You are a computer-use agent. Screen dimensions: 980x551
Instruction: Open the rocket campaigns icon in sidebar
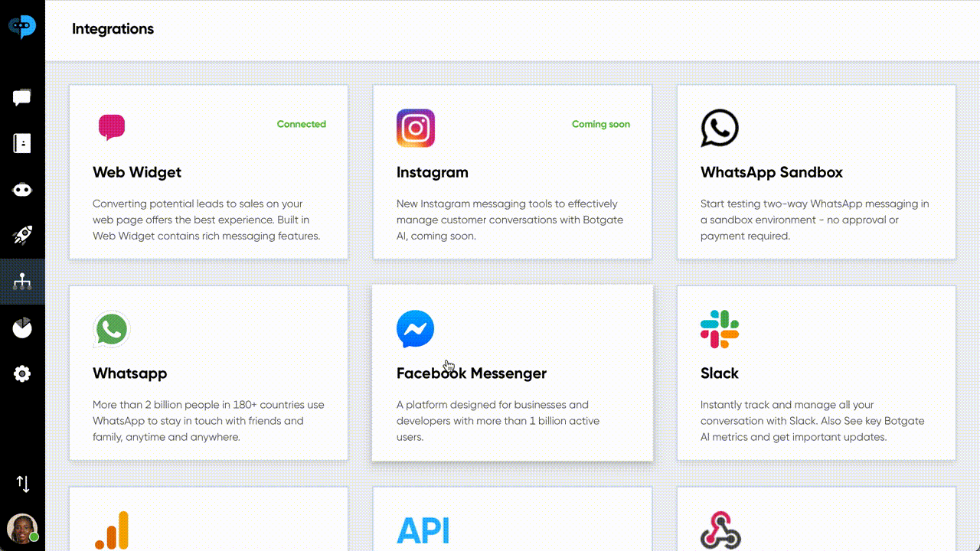(22, 236)
